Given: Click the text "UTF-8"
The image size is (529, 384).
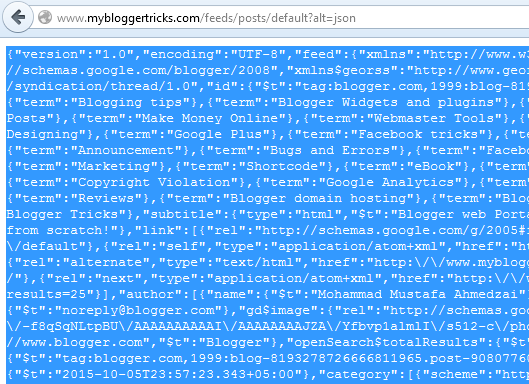Looking at the screenshot, I should [x=258, y=54].
